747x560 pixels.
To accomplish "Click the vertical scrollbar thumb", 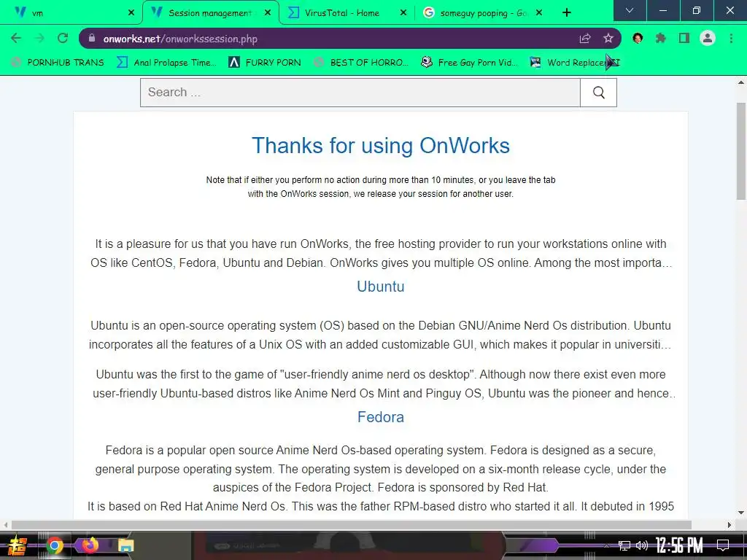I will point(741,151).
